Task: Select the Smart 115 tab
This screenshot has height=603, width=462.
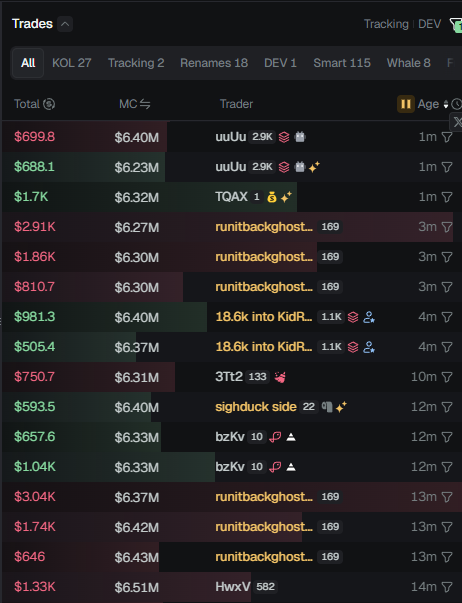Action: click(342, 63)
